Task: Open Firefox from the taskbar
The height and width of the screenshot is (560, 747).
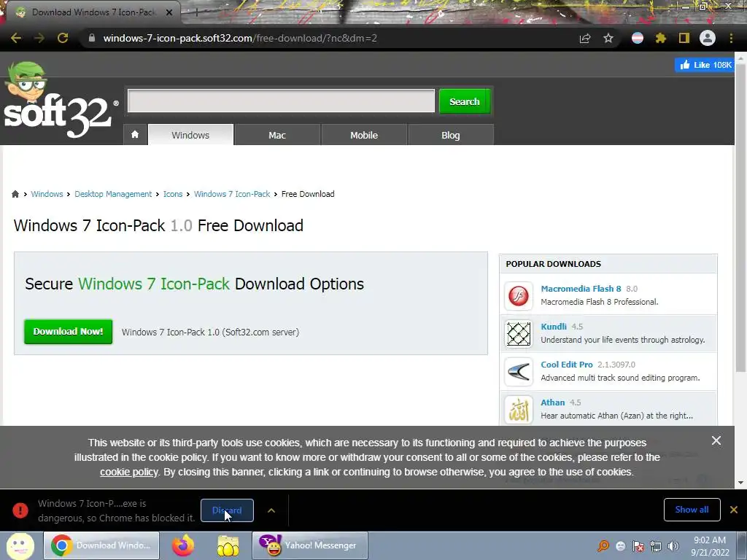Action: click(x=183, y=545)
